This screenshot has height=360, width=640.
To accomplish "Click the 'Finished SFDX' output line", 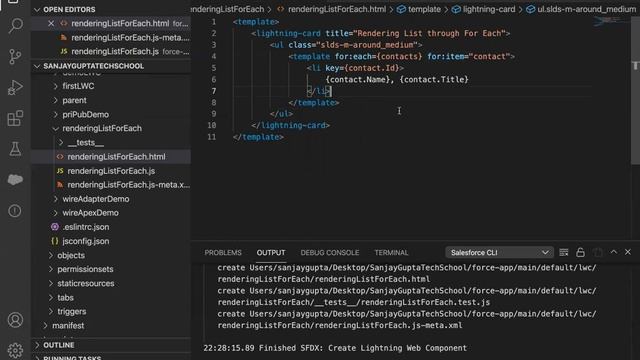I will point(335,348).
